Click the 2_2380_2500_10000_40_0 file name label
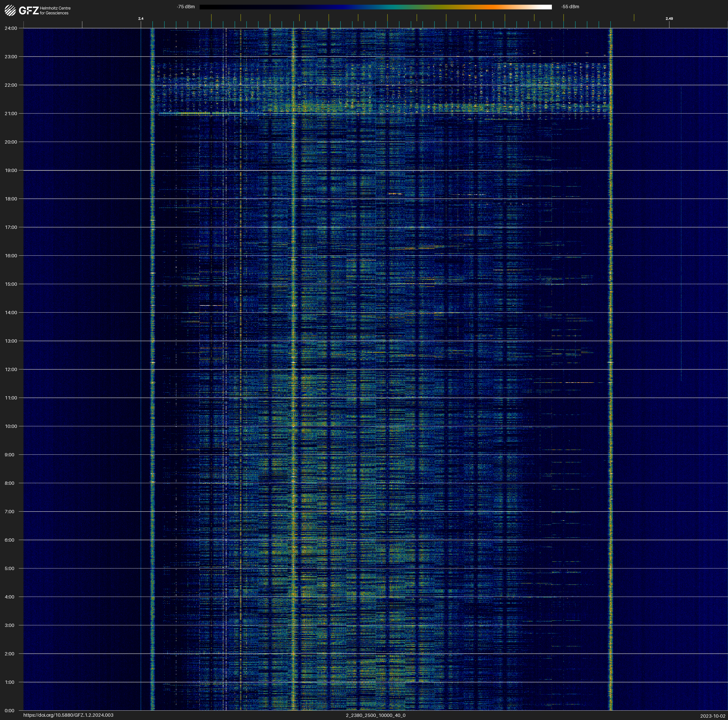The height and width of the screenshot is (720, 728). [x=375, y=715]
